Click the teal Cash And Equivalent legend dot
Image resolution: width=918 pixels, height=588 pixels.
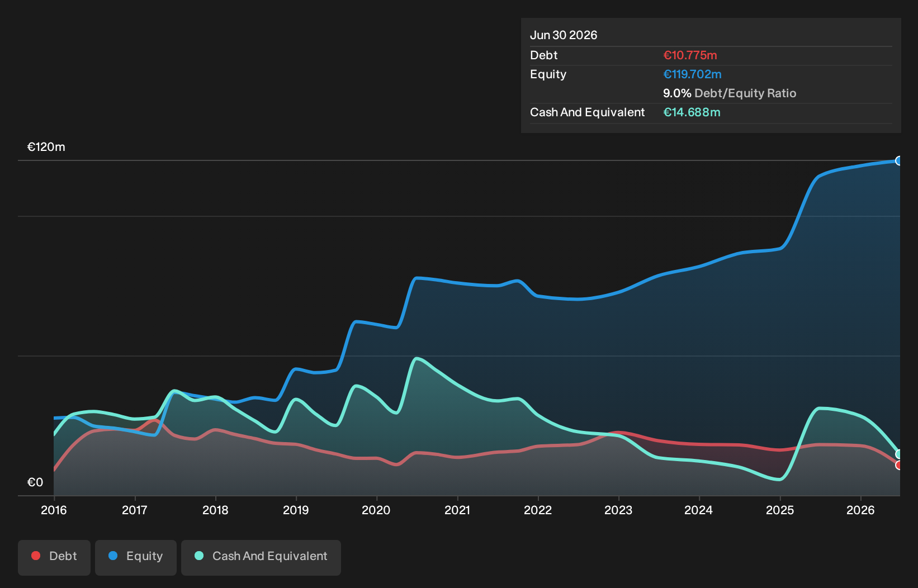click(199, 556)
